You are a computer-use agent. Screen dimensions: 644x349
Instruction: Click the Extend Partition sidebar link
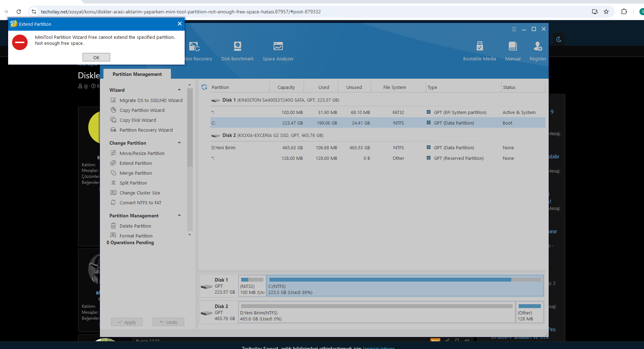click(136, 163)
